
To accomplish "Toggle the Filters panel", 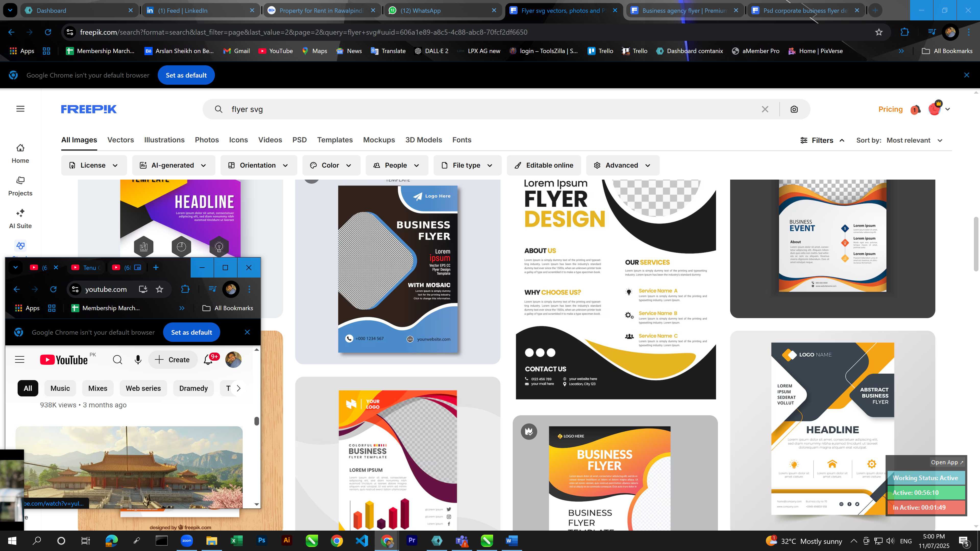I will pyautogui.click(x=823, y=140).
